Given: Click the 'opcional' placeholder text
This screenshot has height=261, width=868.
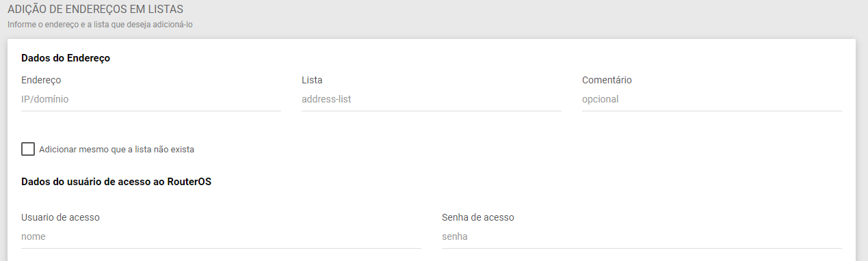Looking at the screenshot, I should 600,100.
